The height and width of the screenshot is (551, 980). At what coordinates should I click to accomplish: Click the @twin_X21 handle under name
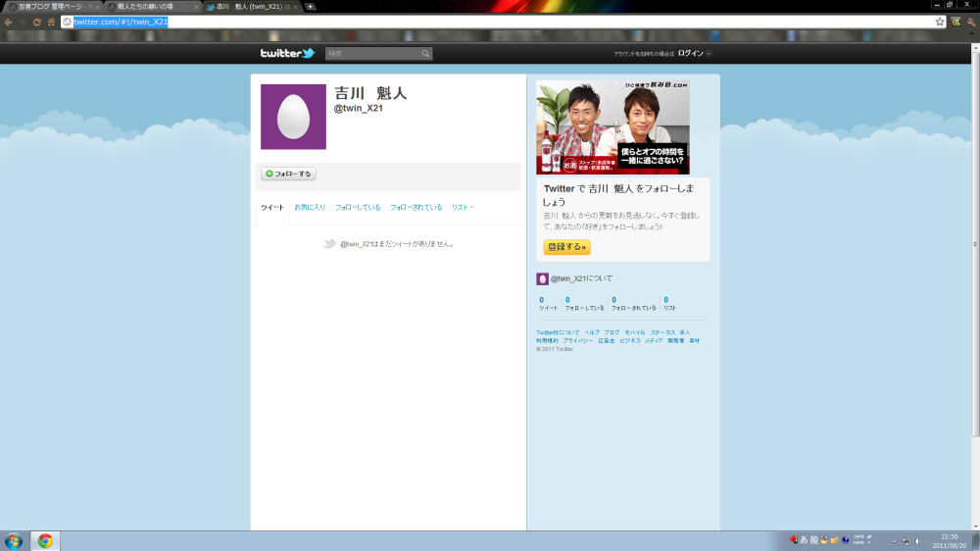(x=358, y=108)
